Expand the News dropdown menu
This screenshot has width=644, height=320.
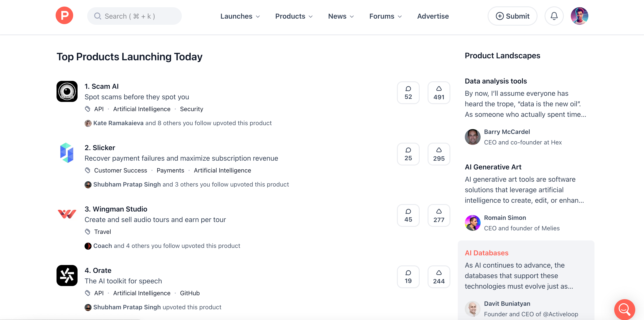pos(341,16)
